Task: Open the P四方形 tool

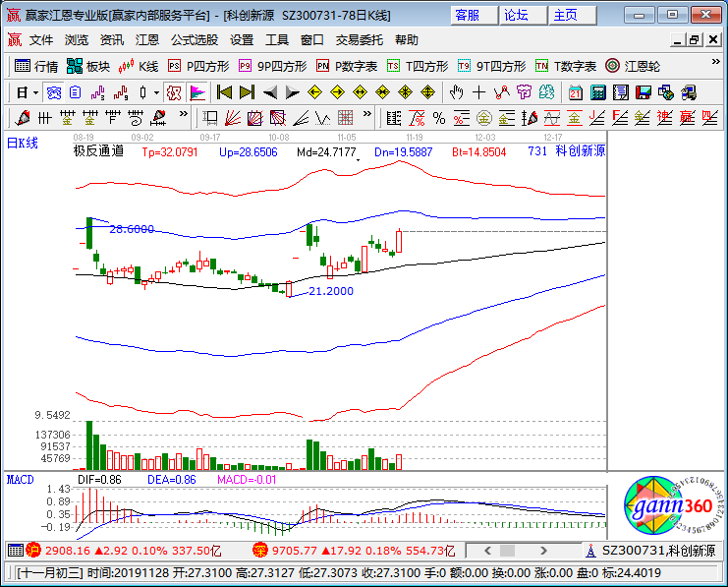Action: click(198, 67)
